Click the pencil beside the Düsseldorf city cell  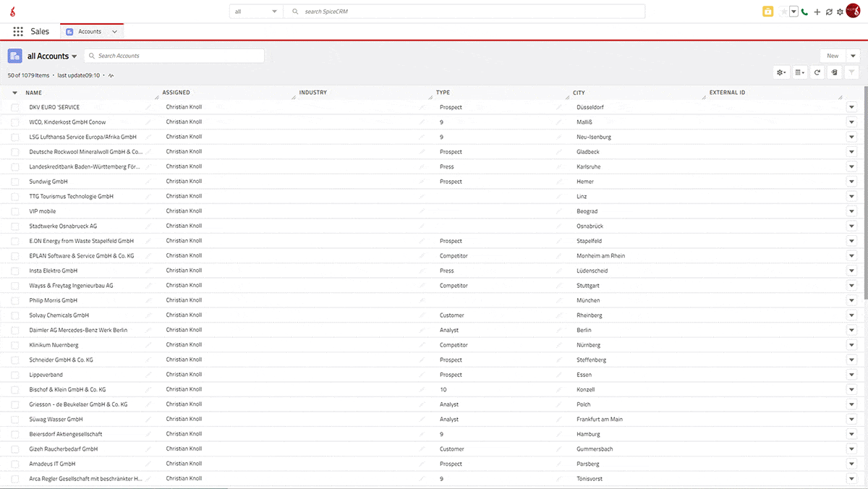(558, 107)
